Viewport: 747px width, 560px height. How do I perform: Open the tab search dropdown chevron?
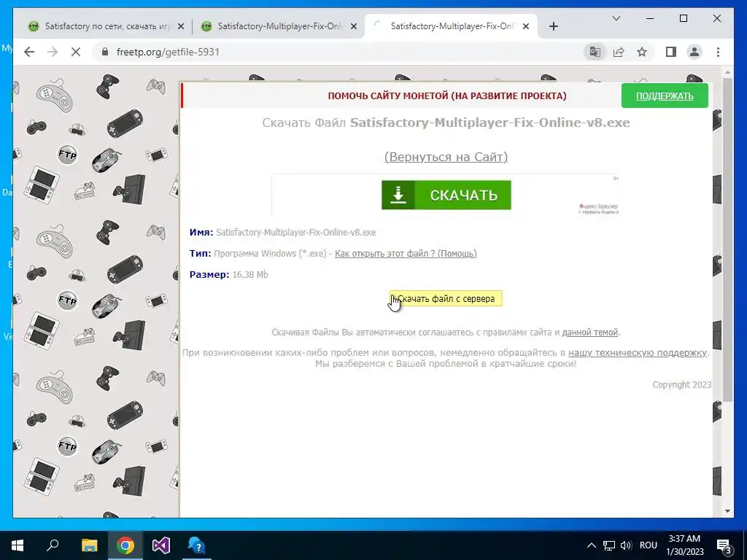coord(616,18)
